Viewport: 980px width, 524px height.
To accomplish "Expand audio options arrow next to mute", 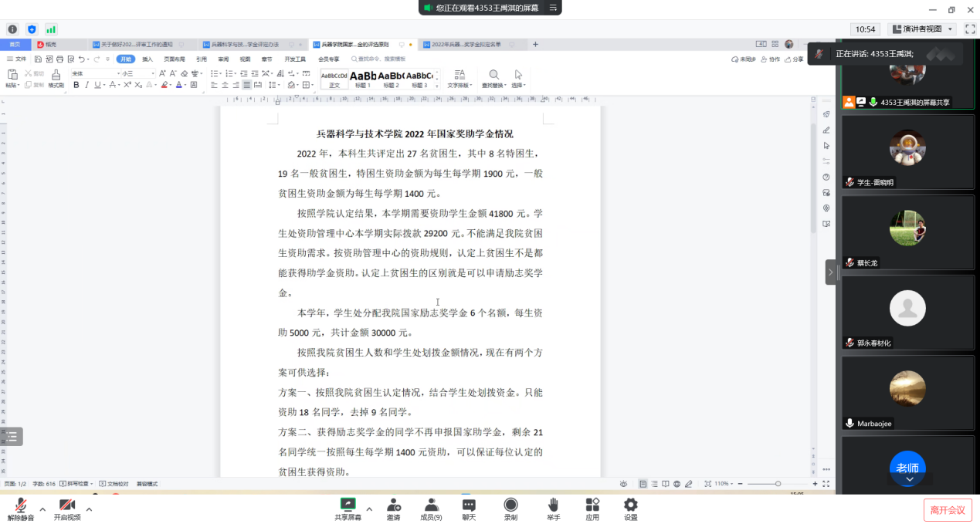I will [42, 509].
